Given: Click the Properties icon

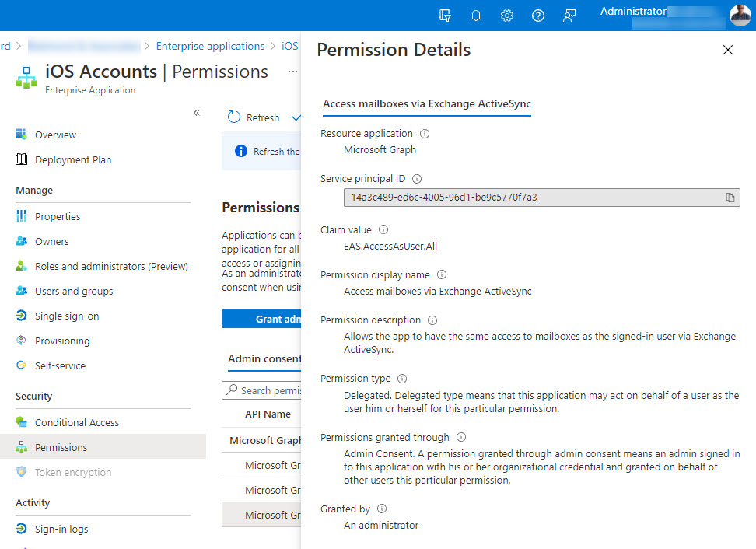Looking at the screenshot, I should click(21, 216).
